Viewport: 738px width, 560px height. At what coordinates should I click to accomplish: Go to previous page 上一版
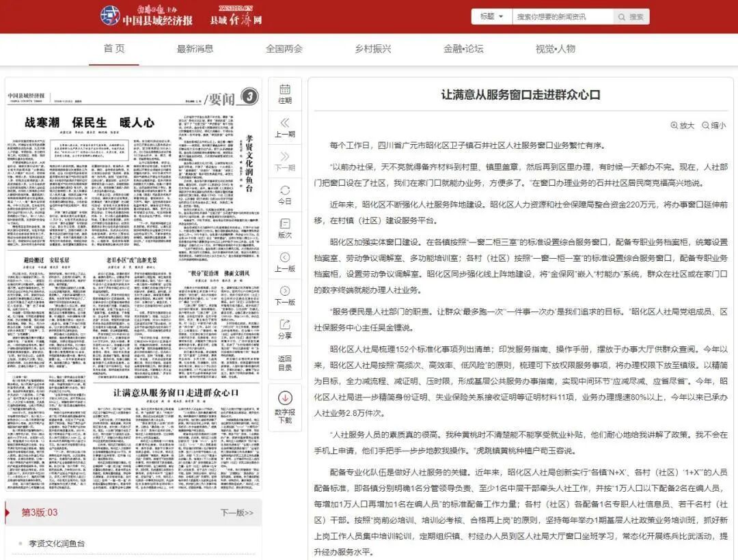[285, 262]
